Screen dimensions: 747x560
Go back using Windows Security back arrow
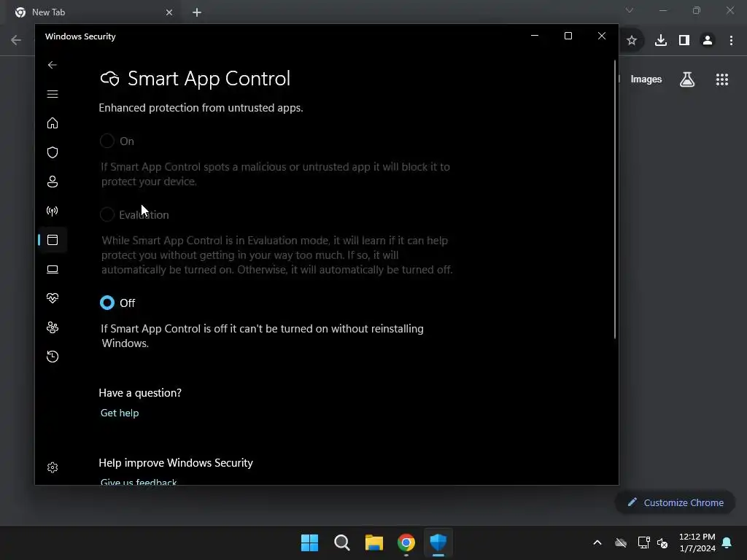pos(53,65)
